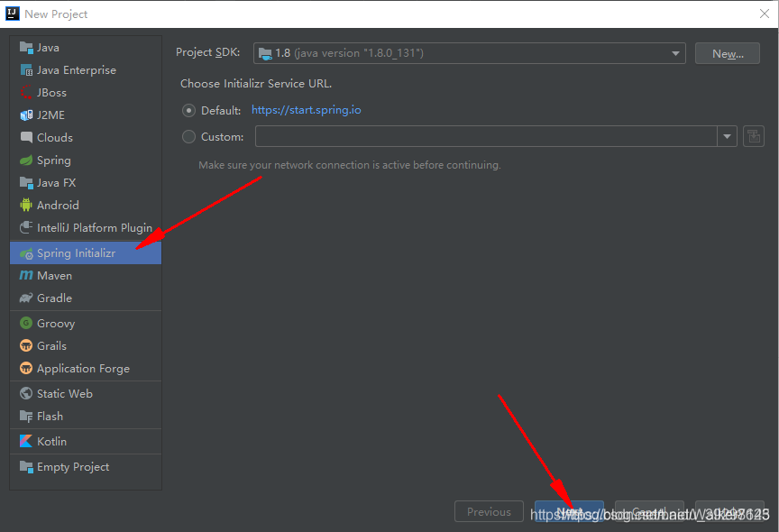Click the Cancel button
The height and width of the screenshot is (532, 779).
(x=649, y=511)
